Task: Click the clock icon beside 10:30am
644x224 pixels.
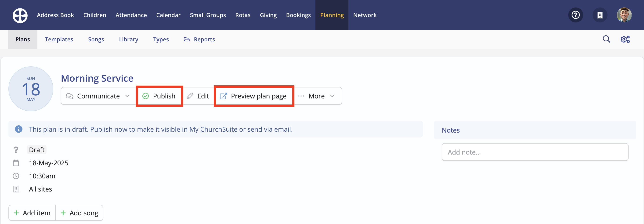Action: 16,176
